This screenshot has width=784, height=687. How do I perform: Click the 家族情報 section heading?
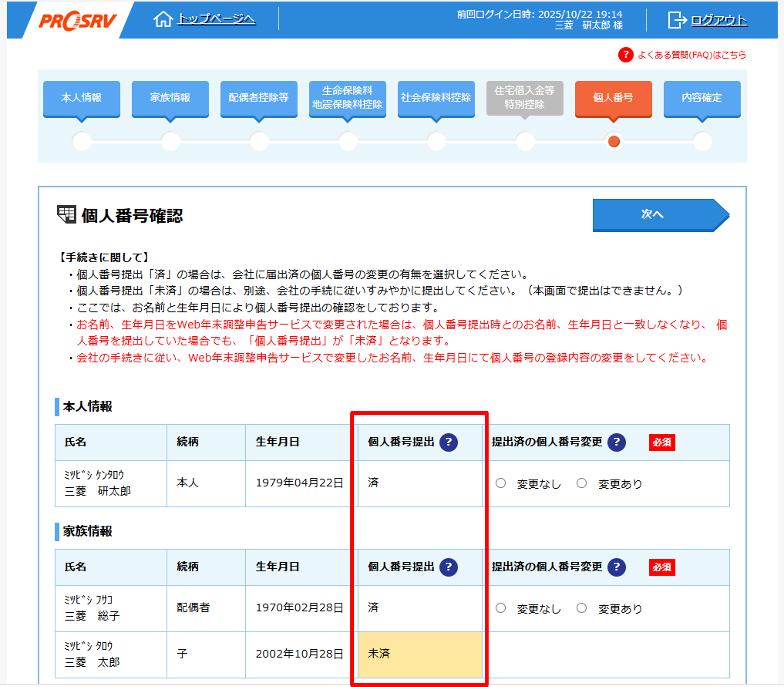87,531
